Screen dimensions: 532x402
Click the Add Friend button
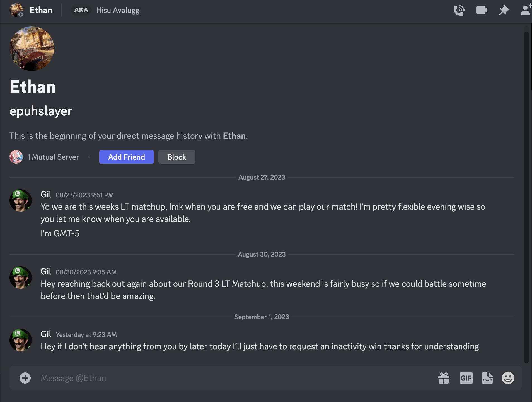tap(126, 157)
